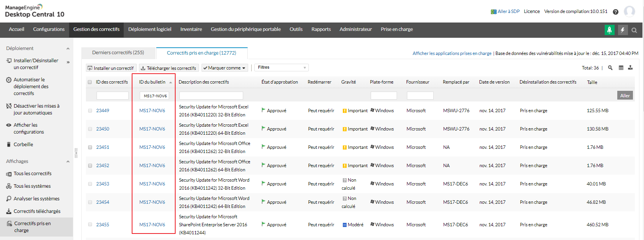Select the checkbox for patch 23453
The width and height of the screenshot is (644, 240).
pyautogui.click(x=90, y=184)
